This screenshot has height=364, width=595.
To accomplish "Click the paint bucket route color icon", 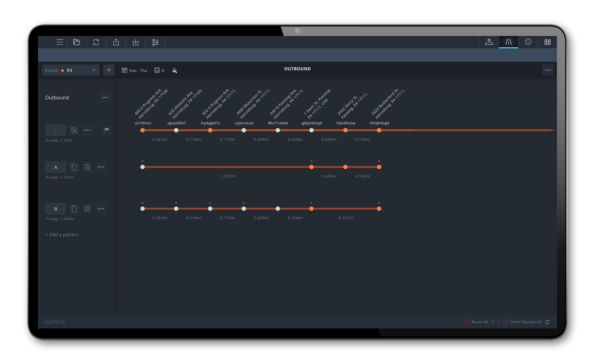I will point(174,70).
